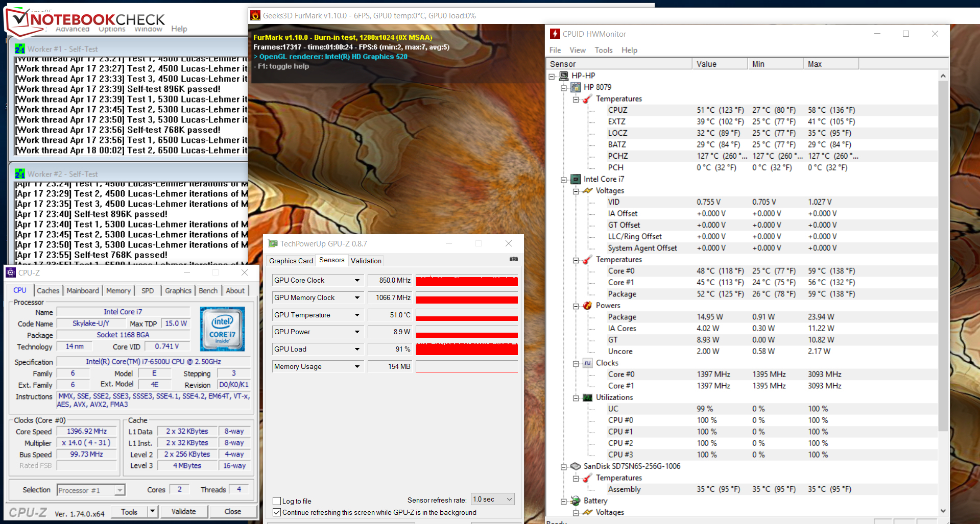Image resolution: width=980 pixels, height=524 pixels.
Task: Click the thermometer icon under SanDisk
Action: coord(587,478)
